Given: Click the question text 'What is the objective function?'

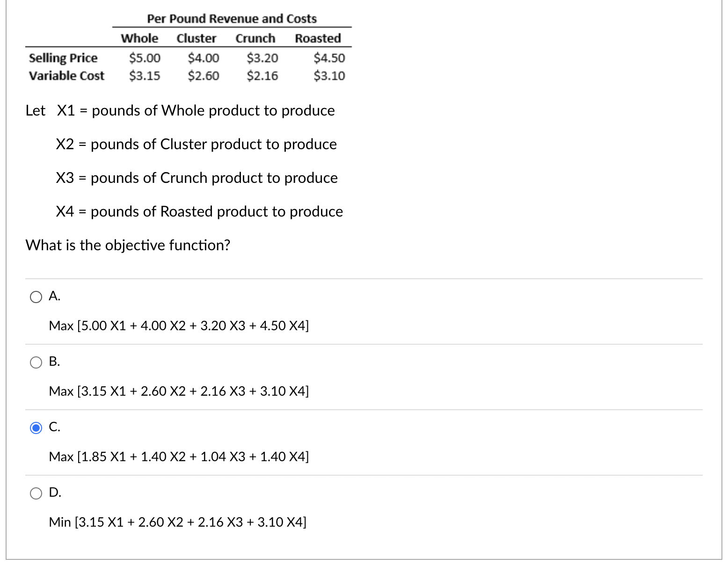Looking at the screenshot, I should click(x=128, y=245).
